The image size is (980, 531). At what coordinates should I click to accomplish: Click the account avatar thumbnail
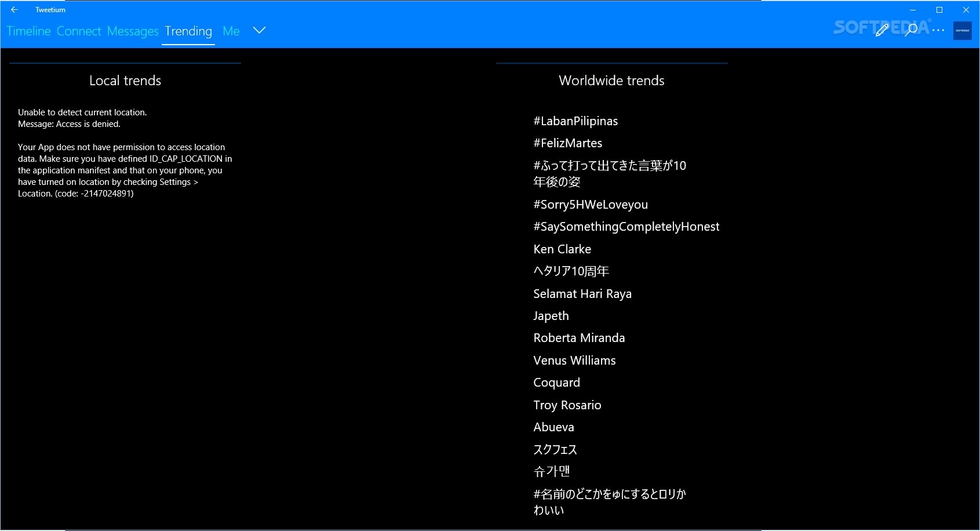[x=963, y=31]
